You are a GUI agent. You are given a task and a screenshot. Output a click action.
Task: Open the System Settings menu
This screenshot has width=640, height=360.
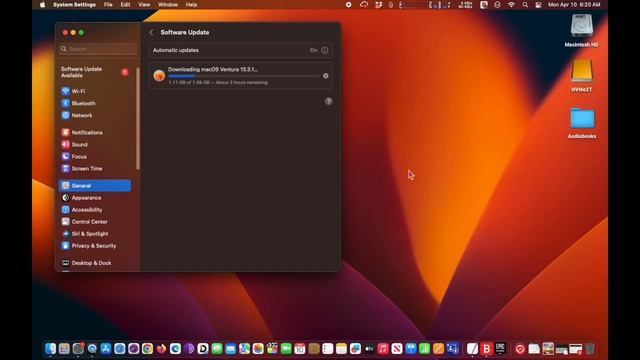click(x=74, y=5)
